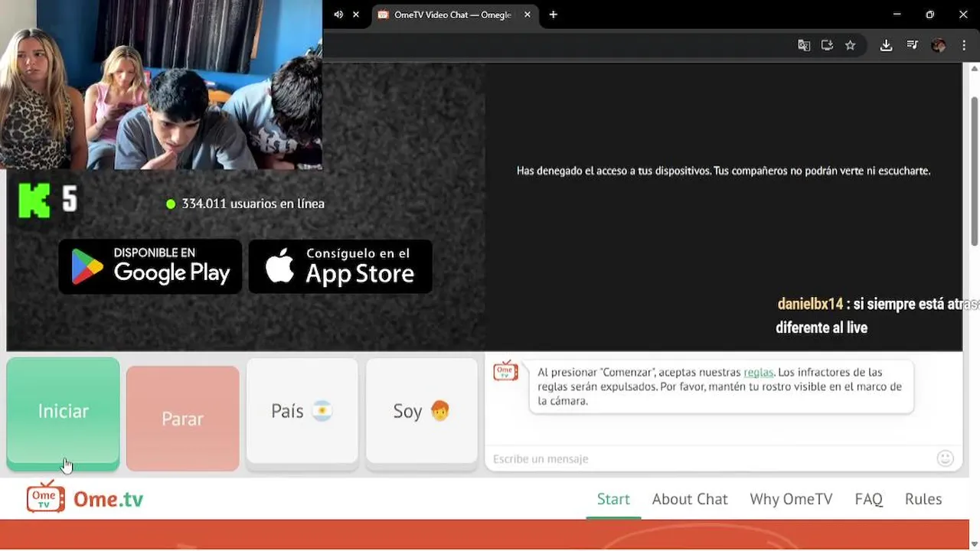Image resolution: width=980 pixels, height=551 pixels.
Task: Click the 334.011 usuarios en línea text
Action: pos(253,204)
